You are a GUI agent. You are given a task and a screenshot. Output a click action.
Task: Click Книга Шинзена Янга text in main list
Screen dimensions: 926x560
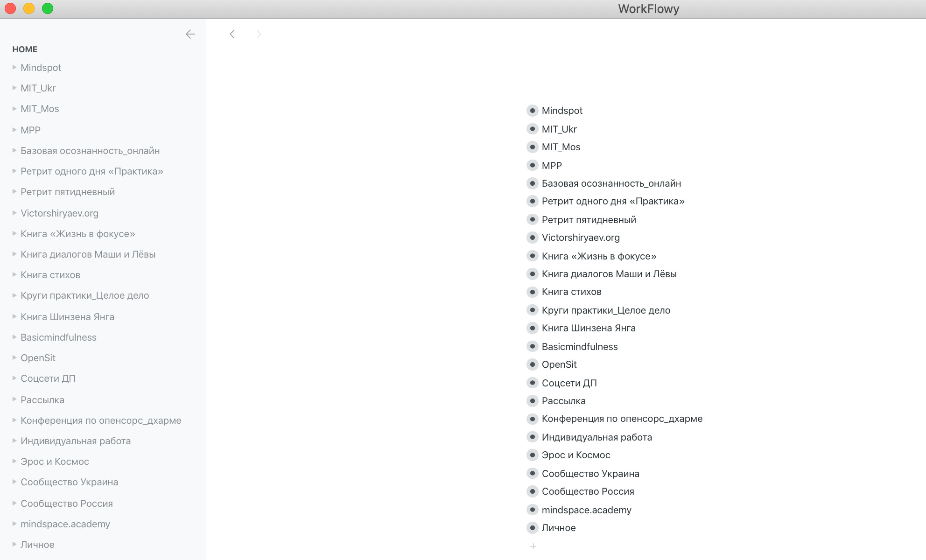[x=589, y=328]
